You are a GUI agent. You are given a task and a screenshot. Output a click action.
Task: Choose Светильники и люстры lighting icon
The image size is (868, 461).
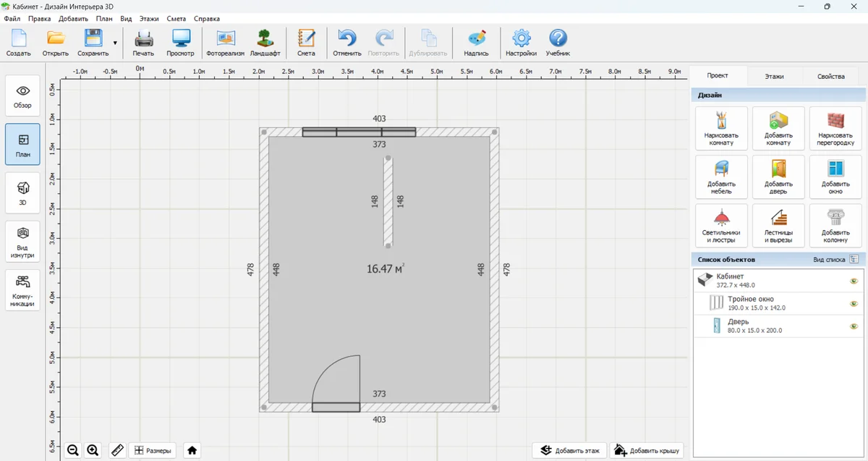pos(721,225)
